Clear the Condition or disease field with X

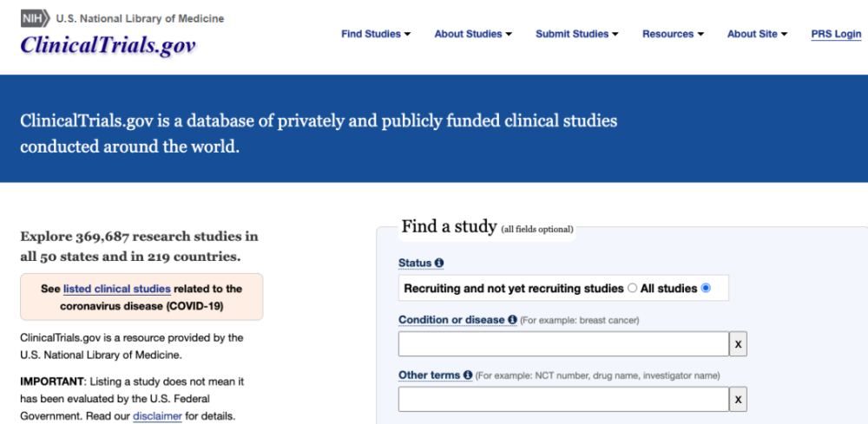tap(738, 344)
